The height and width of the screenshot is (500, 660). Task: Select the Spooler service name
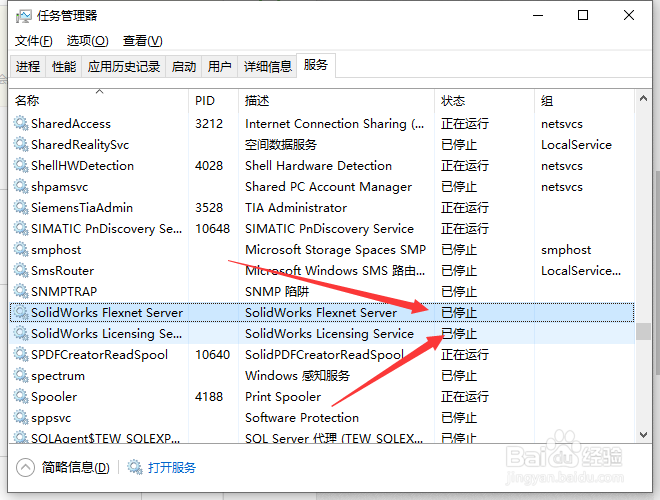tap(54, 397)
